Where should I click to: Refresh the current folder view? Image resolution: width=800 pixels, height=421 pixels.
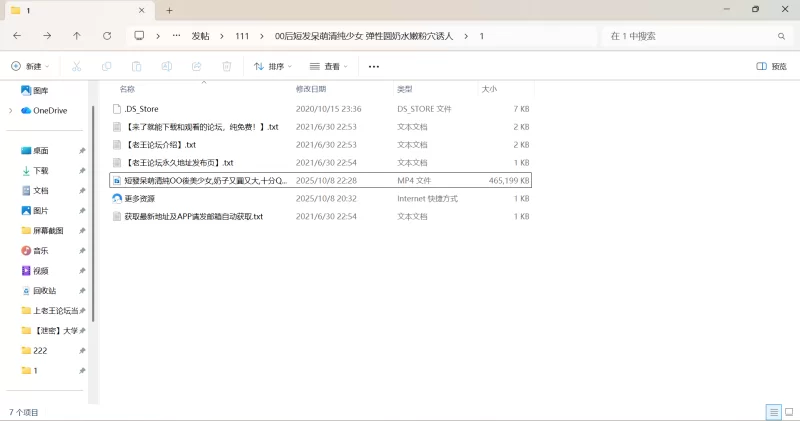pos(107,36)
